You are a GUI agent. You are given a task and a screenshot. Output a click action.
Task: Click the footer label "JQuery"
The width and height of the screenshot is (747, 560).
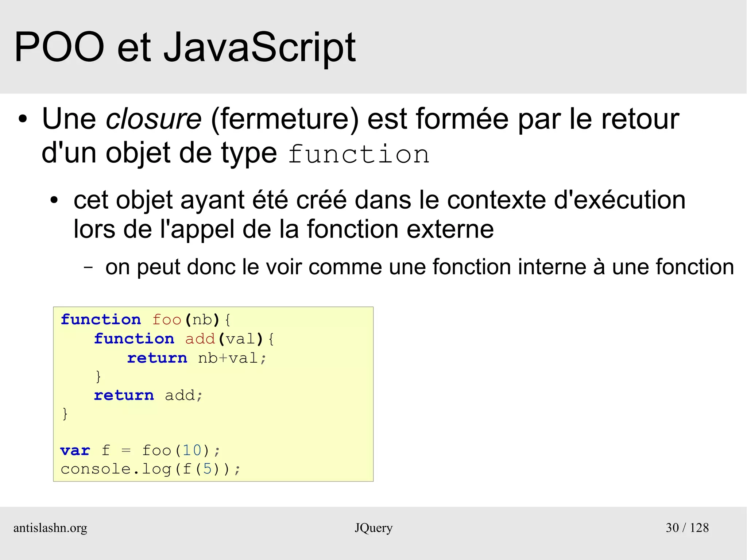tap(373, 528)
